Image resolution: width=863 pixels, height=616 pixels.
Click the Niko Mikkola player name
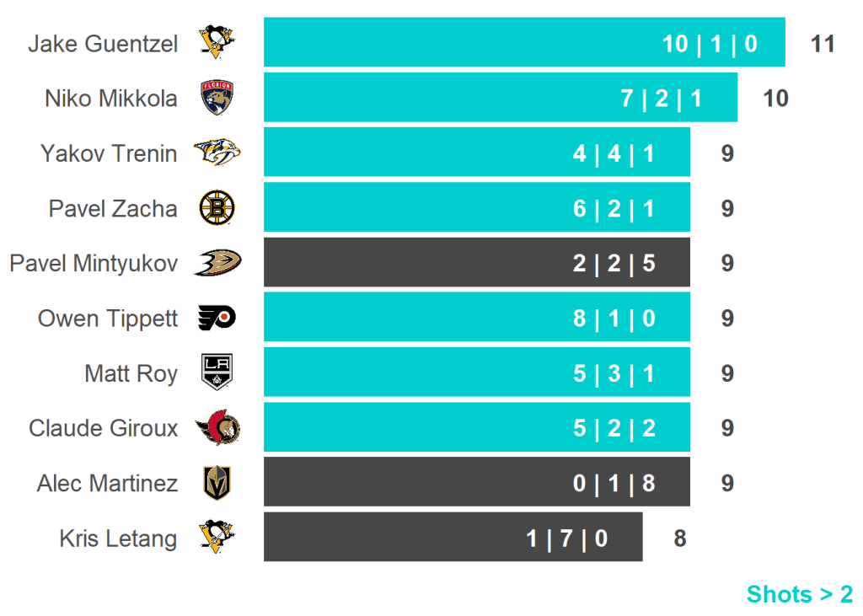pos(111,99)
